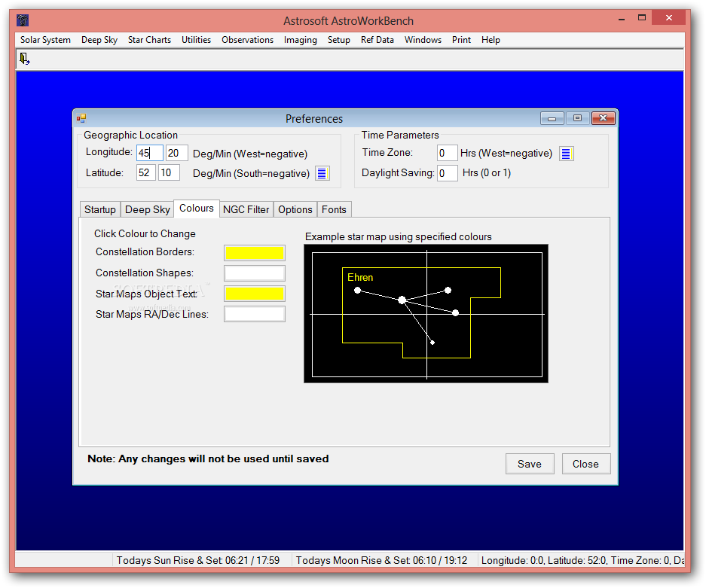
Task: Open the geographic location list icon
Action: coord(322,173)
